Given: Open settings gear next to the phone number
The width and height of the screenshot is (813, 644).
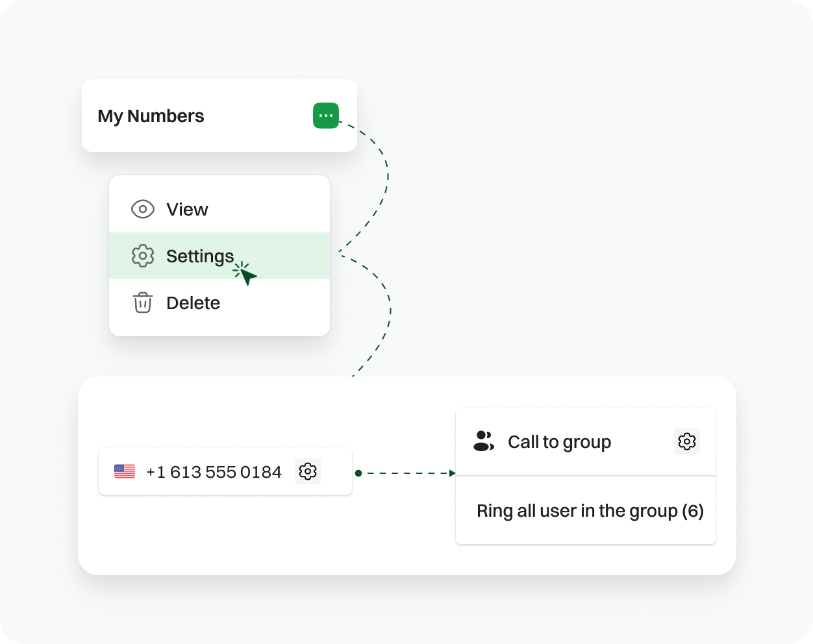Looking at the screenshot, I should (x=308, y=471).
